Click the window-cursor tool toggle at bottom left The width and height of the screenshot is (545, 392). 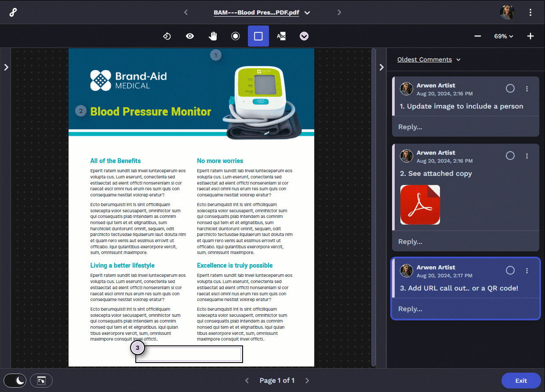click(x=41, y=381)
